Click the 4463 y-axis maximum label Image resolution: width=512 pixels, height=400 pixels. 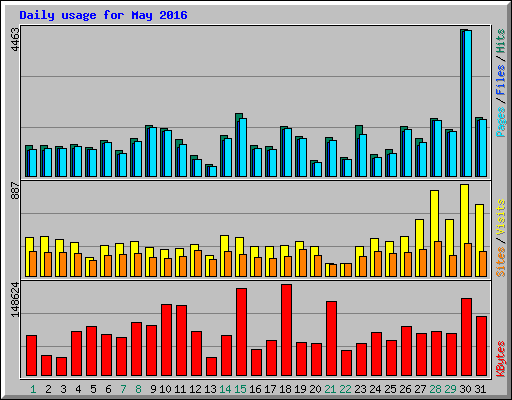tap(15, 40)
